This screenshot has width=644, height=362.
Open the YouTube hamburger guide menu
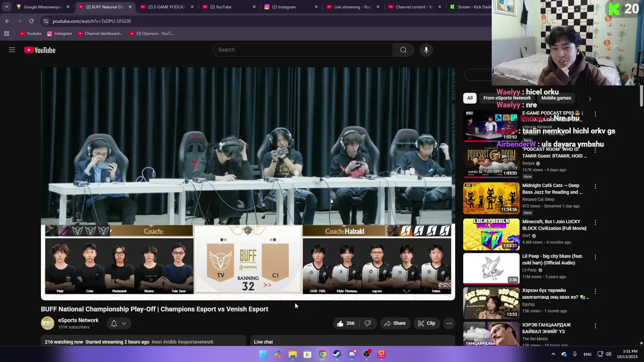12,50
